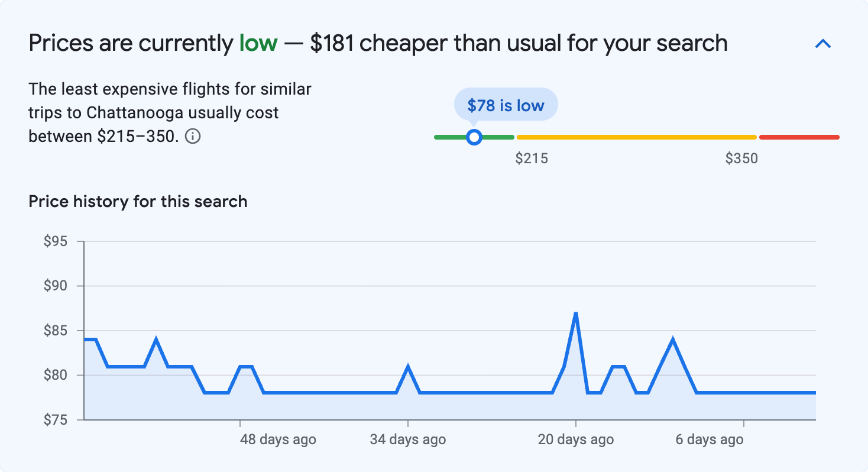Open the '$78 is low' tooltip bubble
868x472 pixels.
506,105
